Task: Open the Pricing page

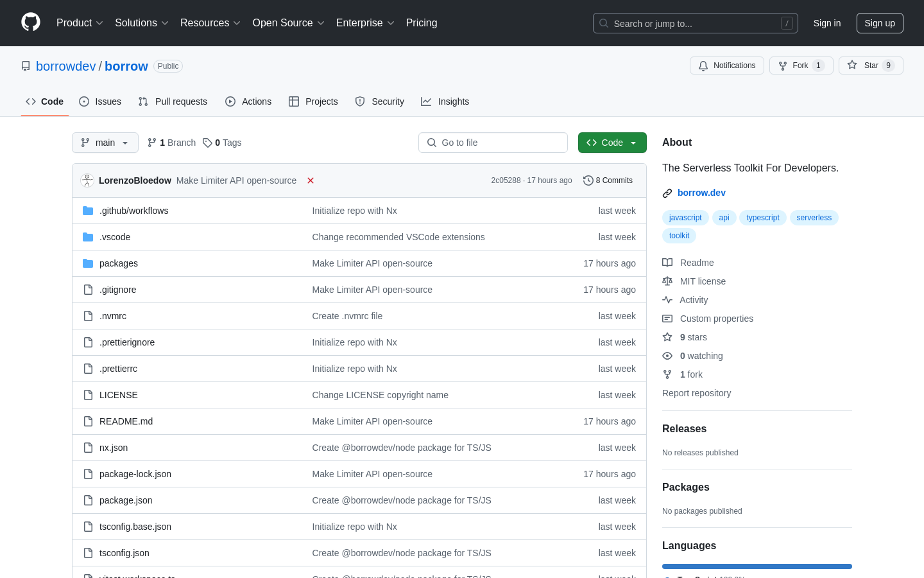Action: coord(422,23)
